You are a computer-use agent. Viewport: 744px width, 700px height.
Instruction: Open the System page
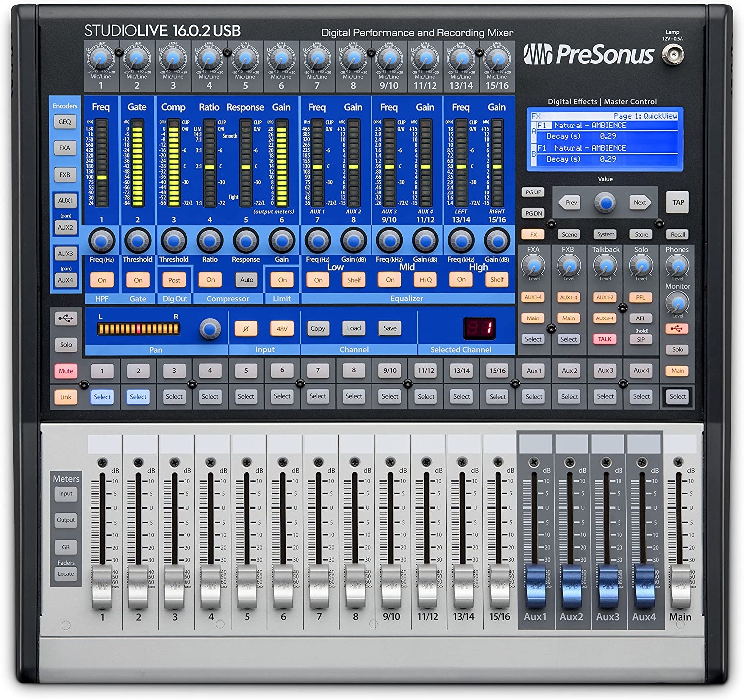(x=606, y=234)
